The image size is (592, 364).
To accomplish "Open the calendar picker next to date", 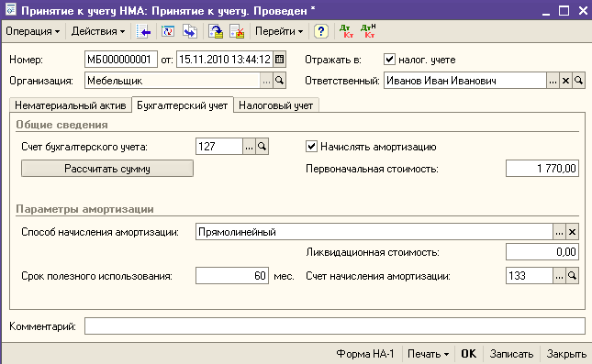I will click(x=279, y=60).
